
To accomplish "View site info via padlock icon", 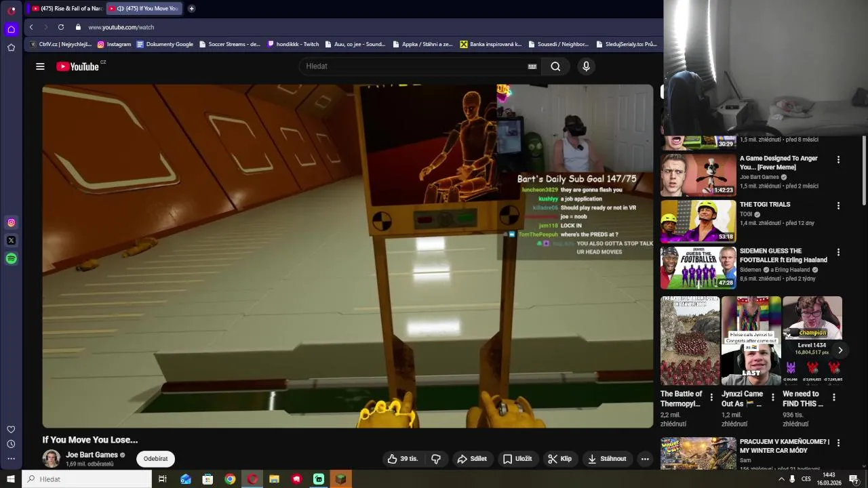I will 79,27.
